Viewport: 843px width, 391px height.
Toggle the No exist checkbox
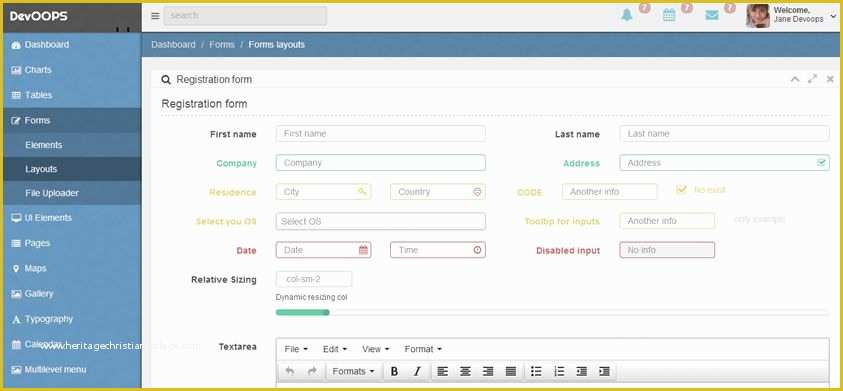pyautogui.click(x=681, y=189)
